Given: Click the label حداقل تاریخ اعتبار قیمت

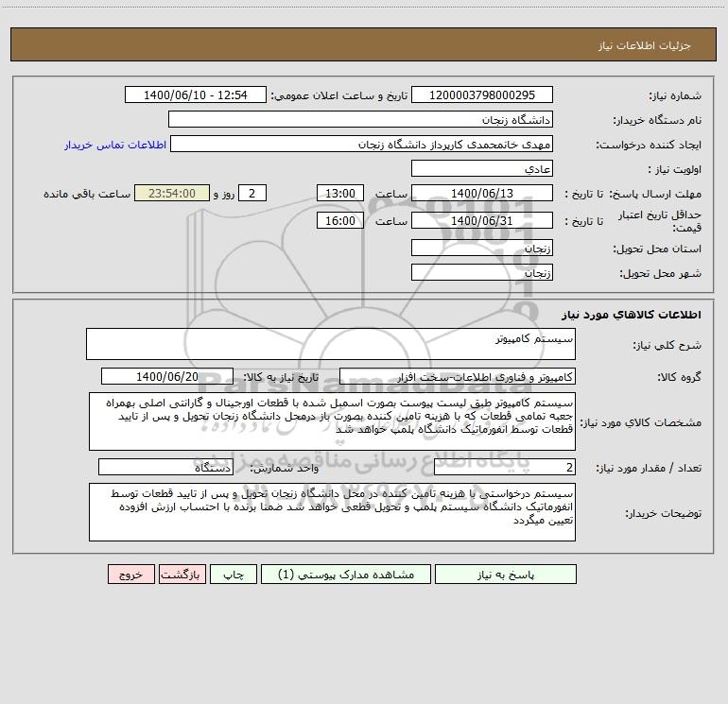Looking at the screenshot, I should click(660, 221).
